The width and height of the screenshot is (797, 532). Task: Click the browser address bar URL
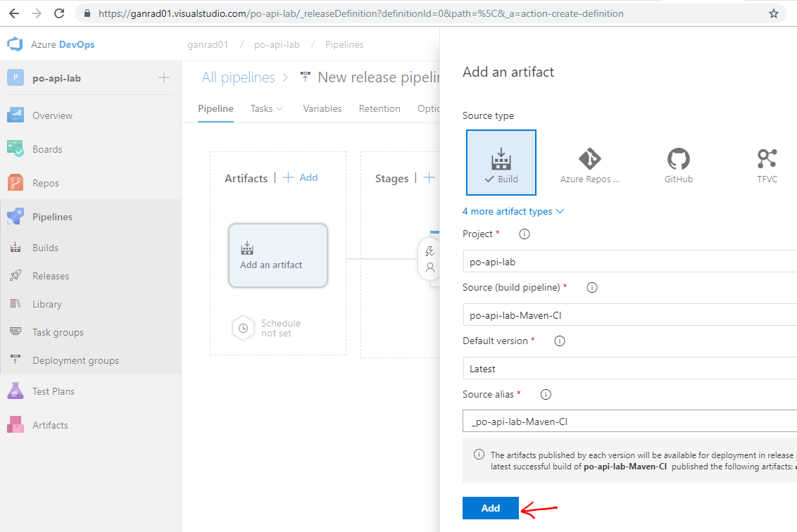[x=361, y=13]
